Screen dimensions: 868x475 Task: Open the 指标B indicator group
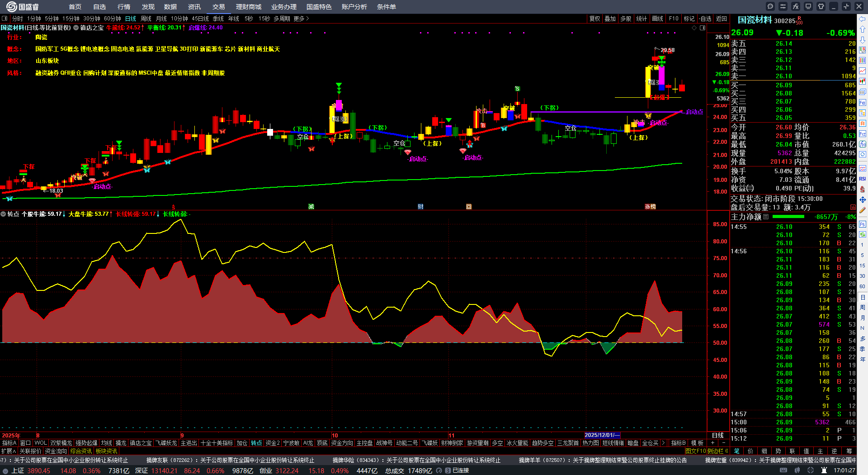click(678, 443)
